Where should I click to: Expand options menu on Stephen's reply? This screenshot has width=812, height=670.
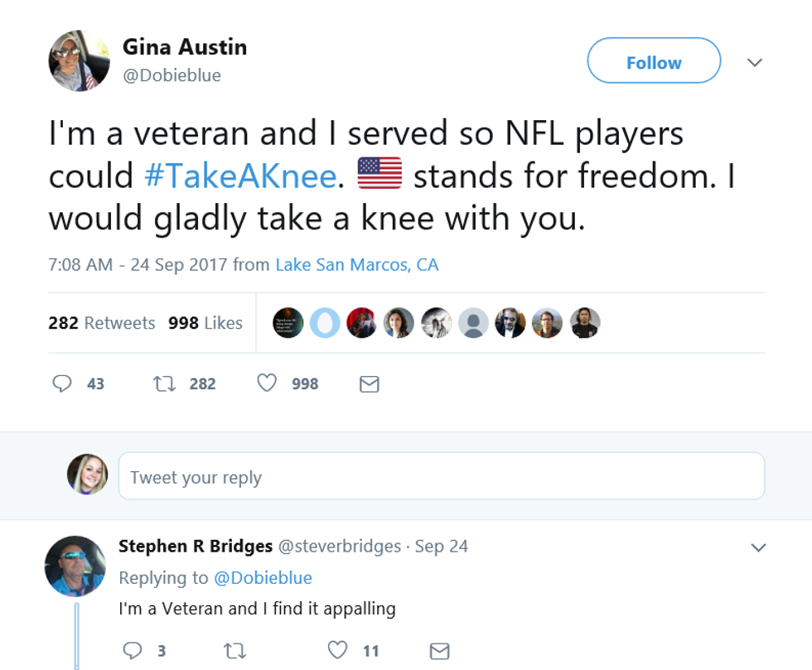[x=758, y=547]
